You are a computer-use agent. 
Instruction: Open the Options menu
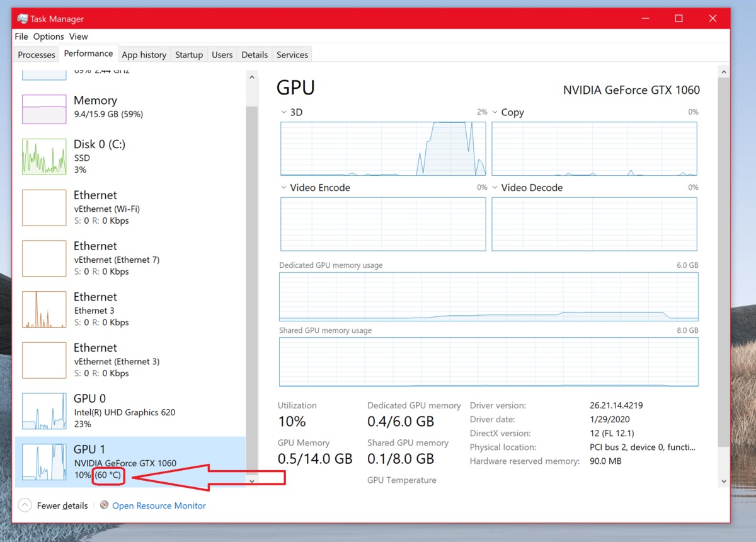[x=49, y=37]
